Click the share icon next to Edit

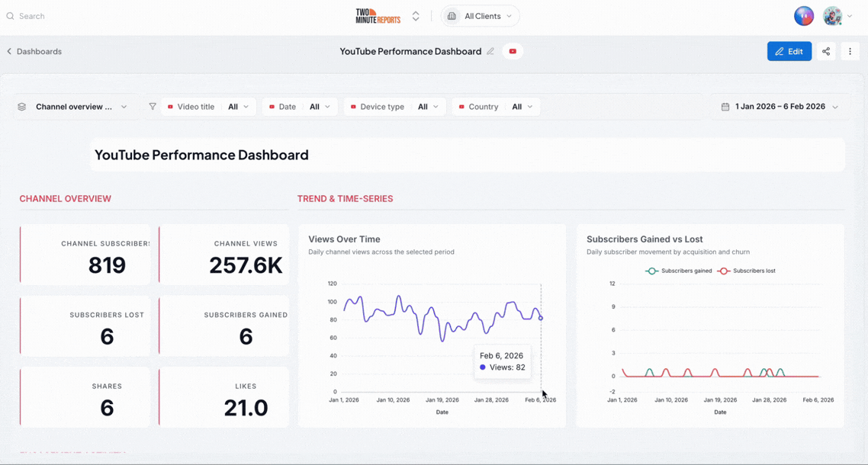826,52
